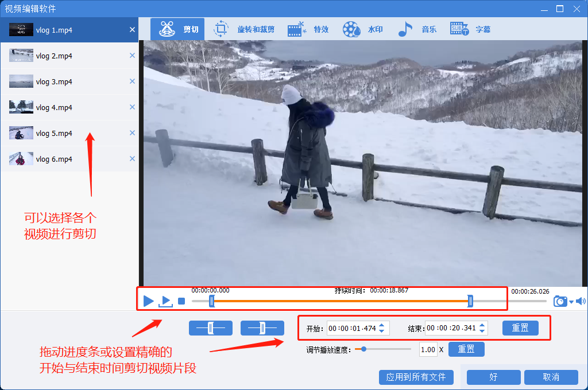Click inside the video preview area
This screenshot has width=588, height=390.
pos(363,163)
